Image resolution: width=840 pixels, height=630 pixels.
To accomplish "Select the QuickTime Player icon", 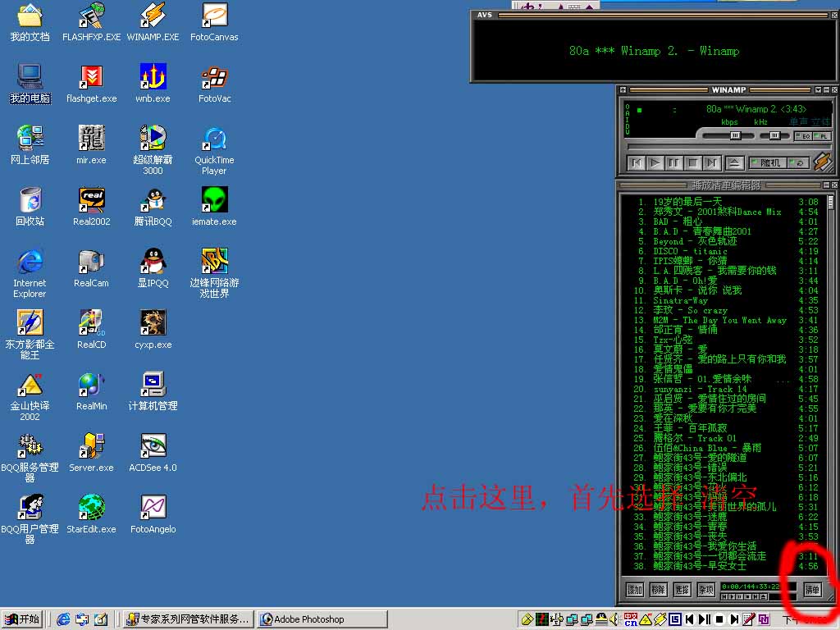I will tap(214, 150).
